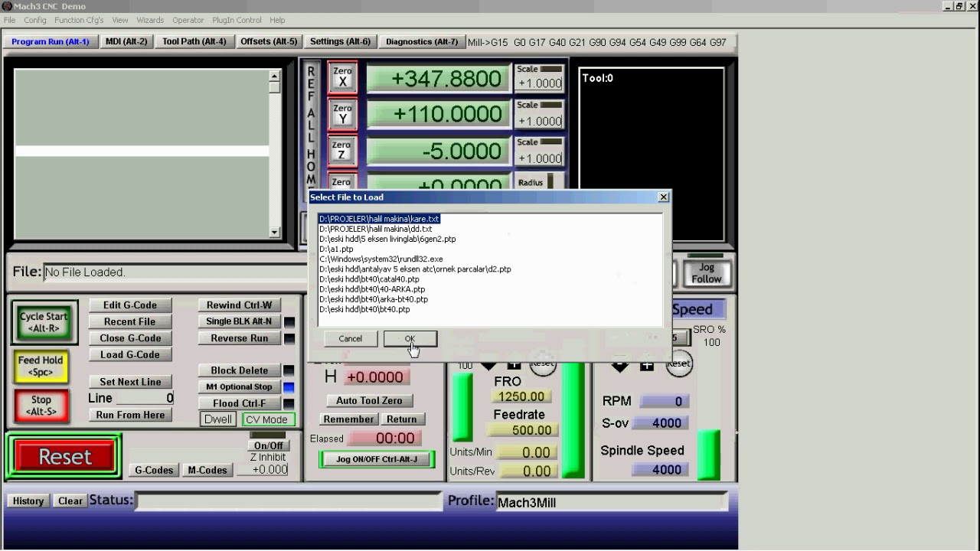
Task: Open the Function Cfg's menu
Action: tap(79, 20)
